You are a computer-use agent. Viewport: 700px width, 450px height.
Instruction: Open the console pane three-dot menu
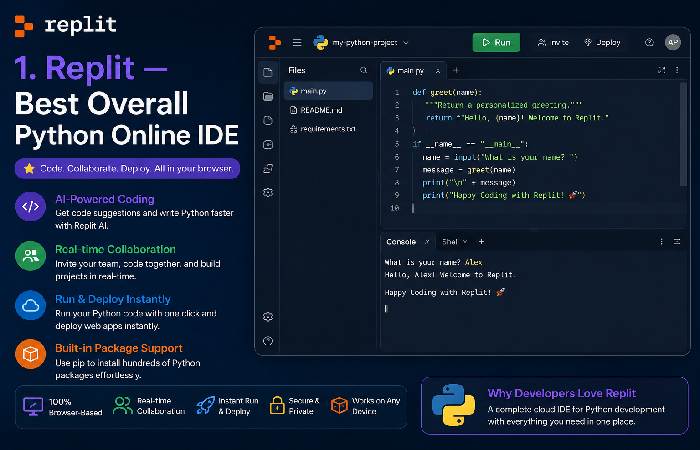point(661,242)
